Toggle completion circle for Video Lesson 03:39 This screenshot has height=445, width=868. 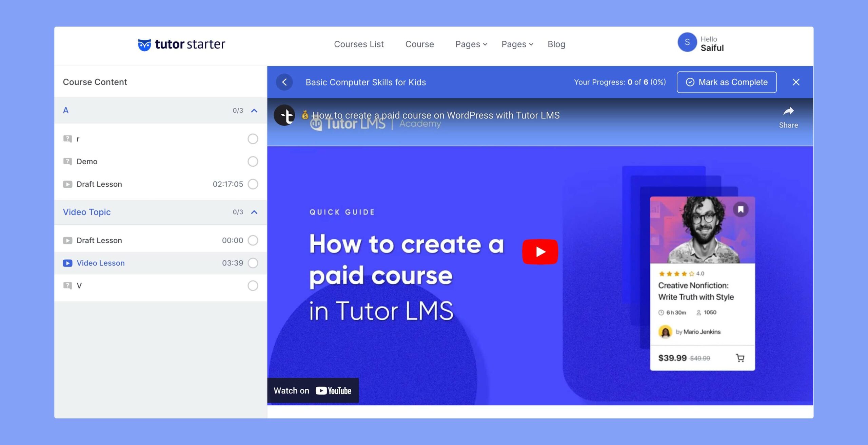(x=253, y=263)
